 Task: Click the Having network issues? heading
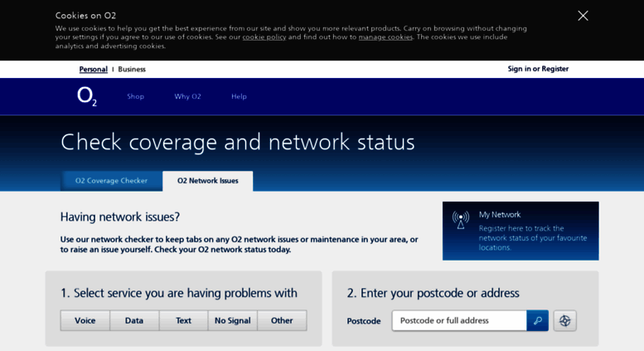point(120,217)
